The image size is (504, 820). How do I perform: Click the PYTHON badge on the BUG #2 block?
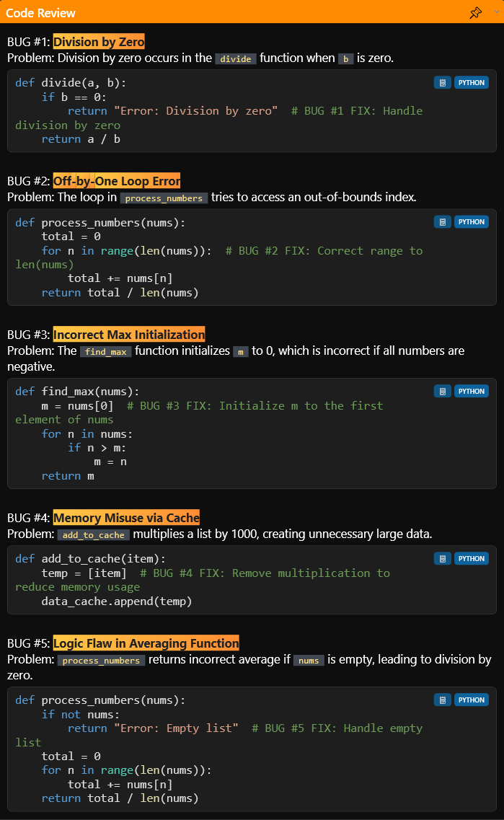pos(471,221)
